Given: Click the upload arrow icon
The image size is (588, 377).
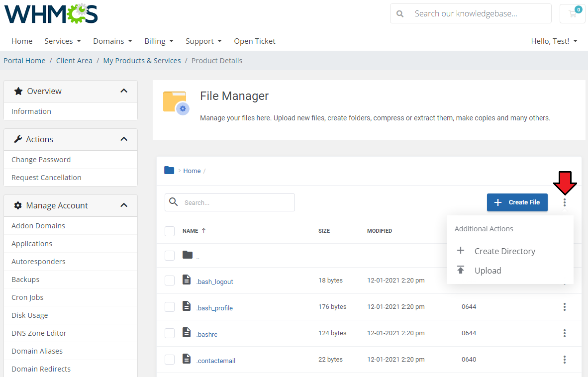Looking at the screenshot, I should click(x=461, y=270).
